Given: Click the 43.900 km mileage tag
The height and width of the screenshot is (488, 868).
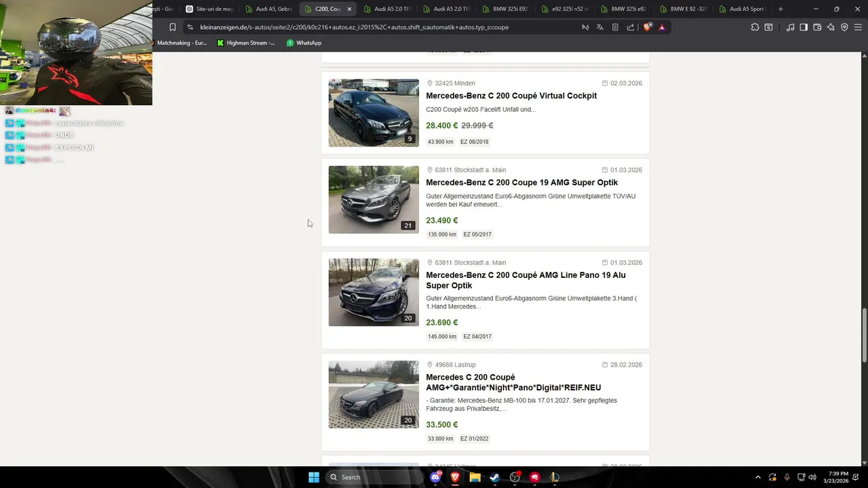Looking at the screenshot, I should tap(440, 142).
